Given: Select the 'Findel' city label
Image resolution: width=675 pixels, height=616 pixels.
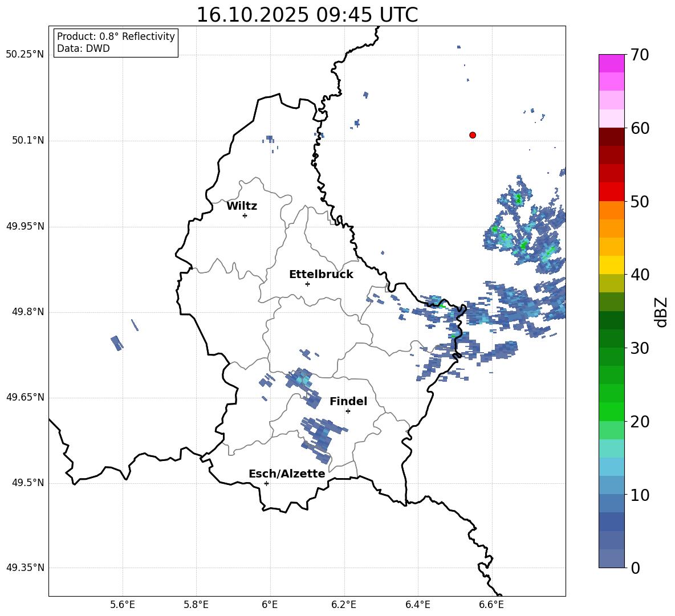Looking at the screenshot, I should 348,401.
